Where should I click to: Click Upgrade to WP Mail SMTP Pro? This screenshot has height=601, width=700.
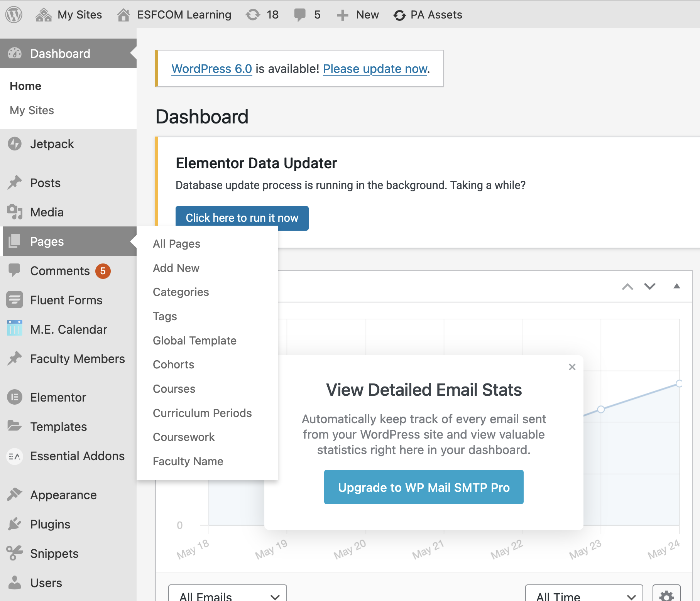tap(424, 487)
